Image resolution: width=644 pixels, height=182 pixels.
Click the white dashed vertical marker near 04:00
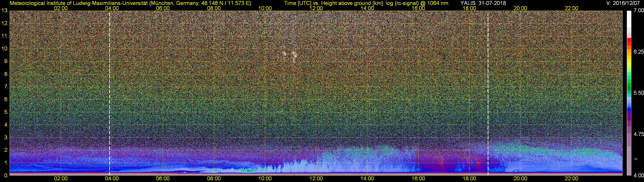point(110,93)
